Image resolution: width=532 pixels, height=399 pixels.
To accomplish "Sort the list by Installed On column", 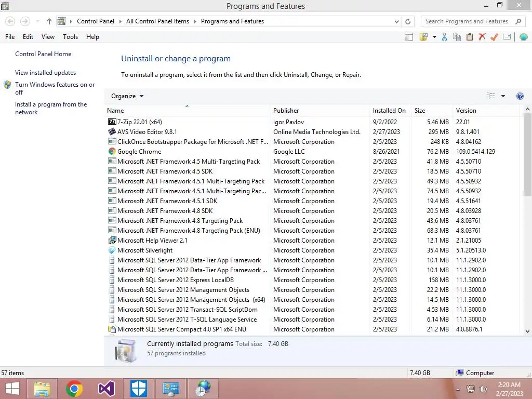I will 390,110.
